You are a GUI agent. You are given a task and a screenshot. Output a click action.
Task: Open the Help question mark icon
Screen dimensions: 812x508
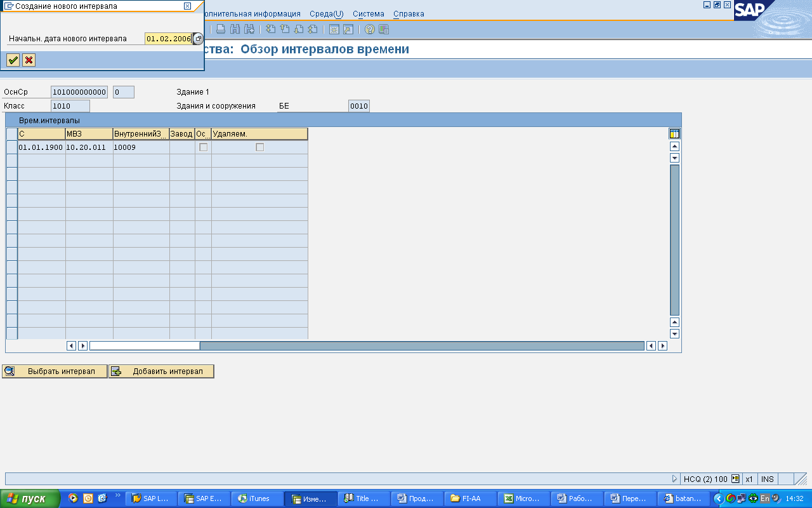[x=369, y=29]
